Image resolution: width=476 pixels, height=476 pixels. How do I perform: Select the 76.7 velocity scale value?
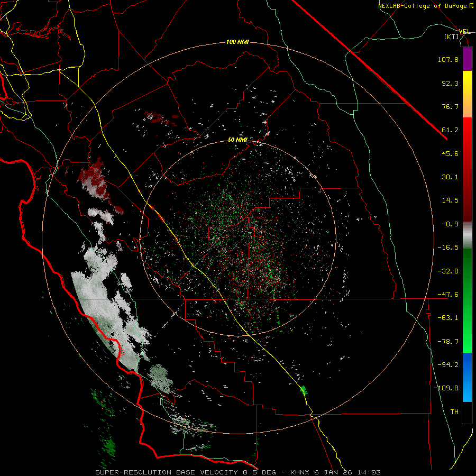[450, 106]
